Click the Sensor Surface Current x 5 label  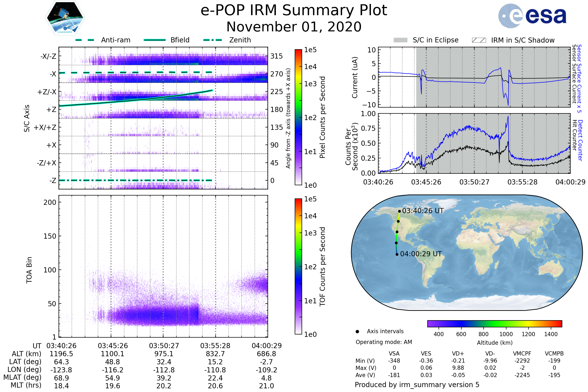pyautogui.click(x=579, y=78)
